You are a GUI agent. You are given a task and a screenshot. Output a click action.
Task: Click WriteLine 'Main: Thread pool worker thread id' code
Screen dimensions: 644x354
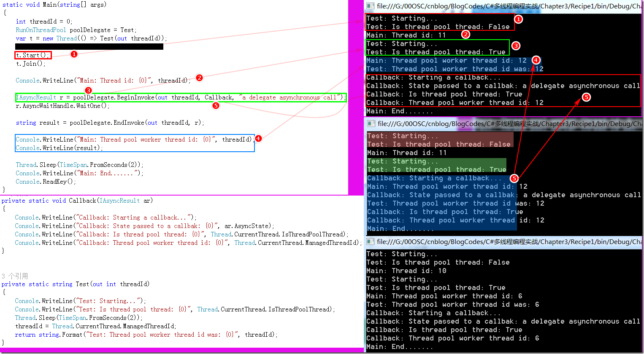135,139
